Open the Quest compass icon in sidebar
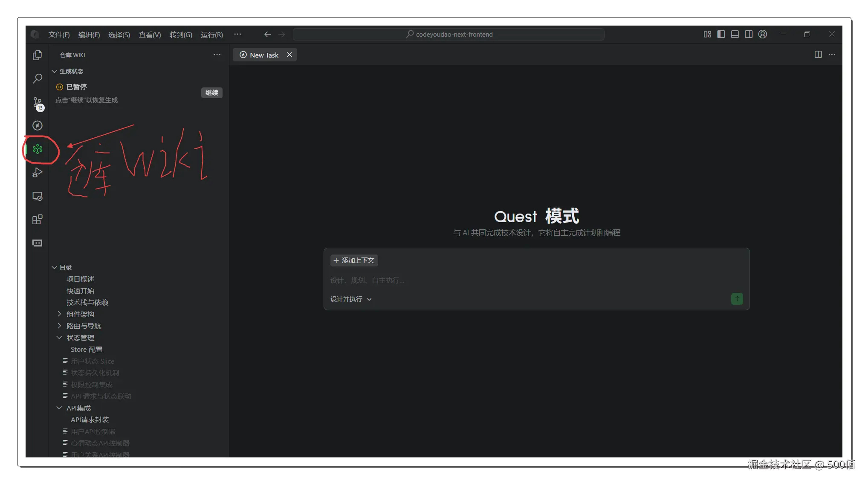868x483 pixels. pyautogui.click(x=38, y=125)
